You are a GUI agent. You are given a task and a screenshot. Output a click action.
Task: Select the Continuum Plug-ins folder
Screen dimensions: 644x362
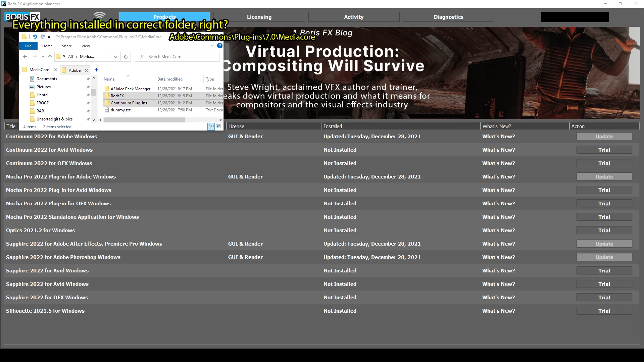(x=129, y=103)
